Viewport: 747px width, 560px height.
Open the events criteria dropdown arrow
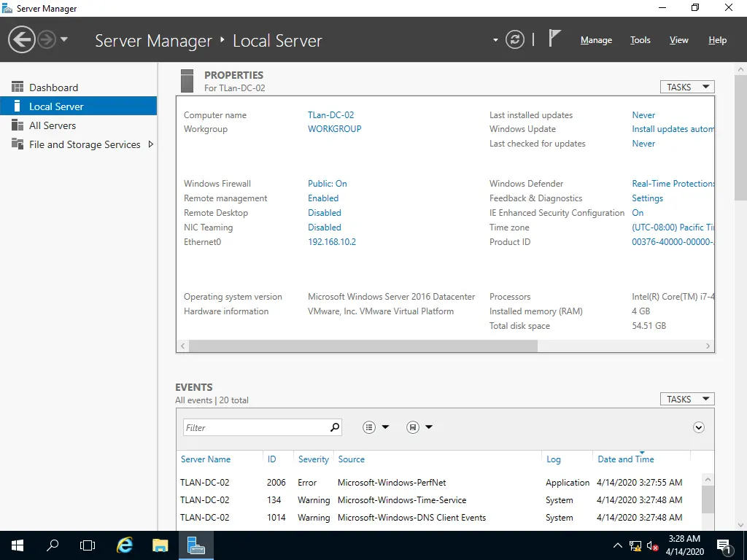[x=385, y=427]
